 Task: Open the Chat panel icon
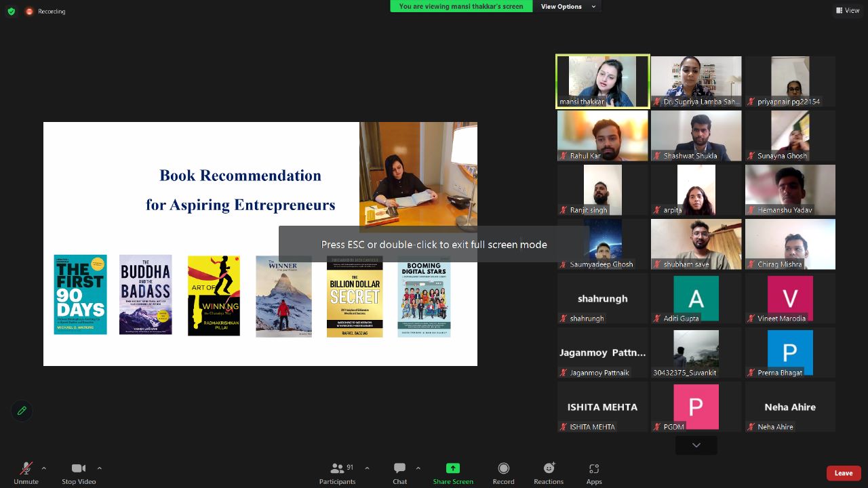click(x=400, y=468)
